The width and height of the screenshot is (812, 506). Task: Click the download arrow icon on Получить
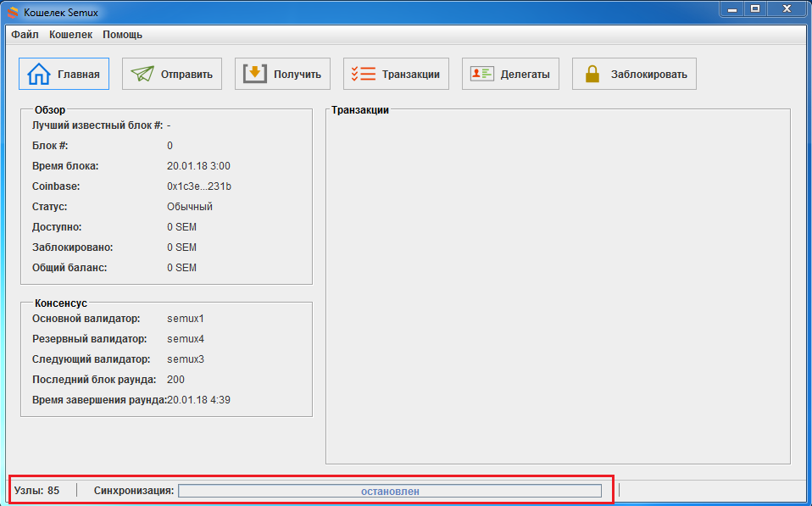click(x=255, y=74)
